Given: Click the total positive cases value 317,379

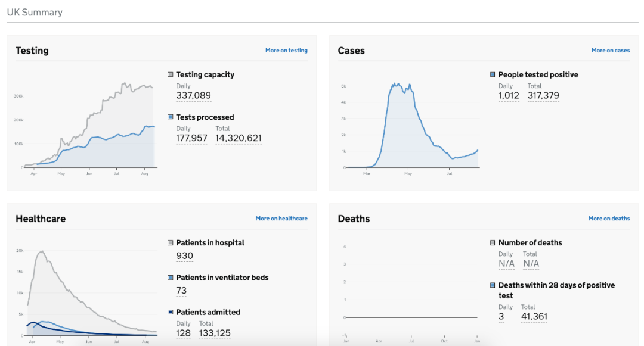Looking at the screenshot, I should pos(543,96).
